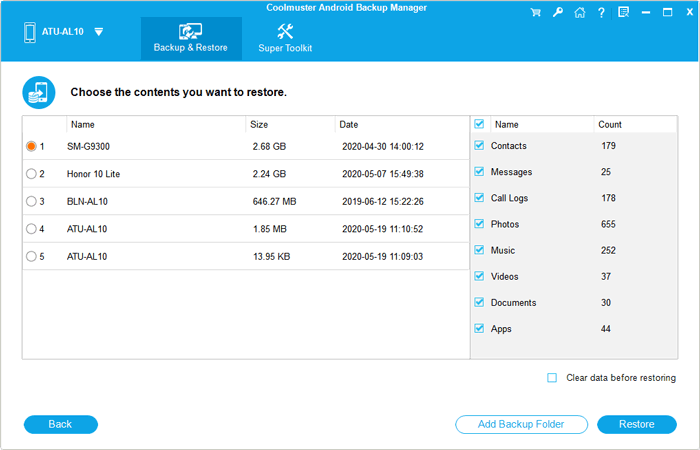Expand the ATU-AL10 device dropdown arrow
This screenshot has width=700, height=450.
click(99, 32)
